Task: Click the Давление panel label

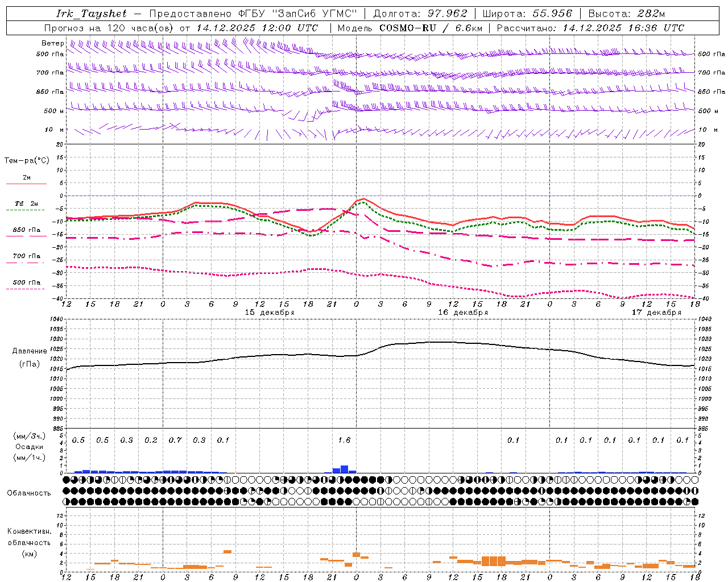Action: click(30, 351)
